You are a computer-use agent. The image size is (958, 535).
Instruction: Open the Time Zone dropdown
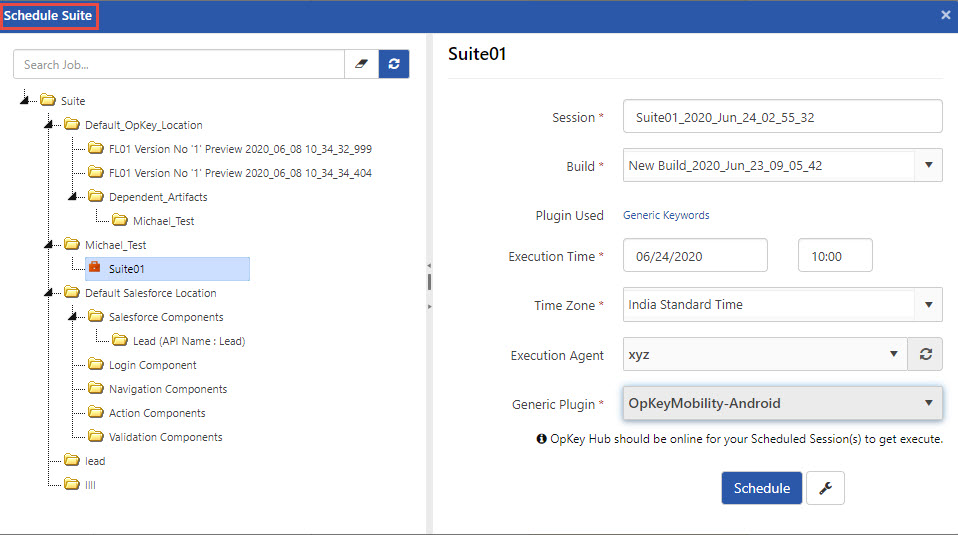(x=782, y=305)
